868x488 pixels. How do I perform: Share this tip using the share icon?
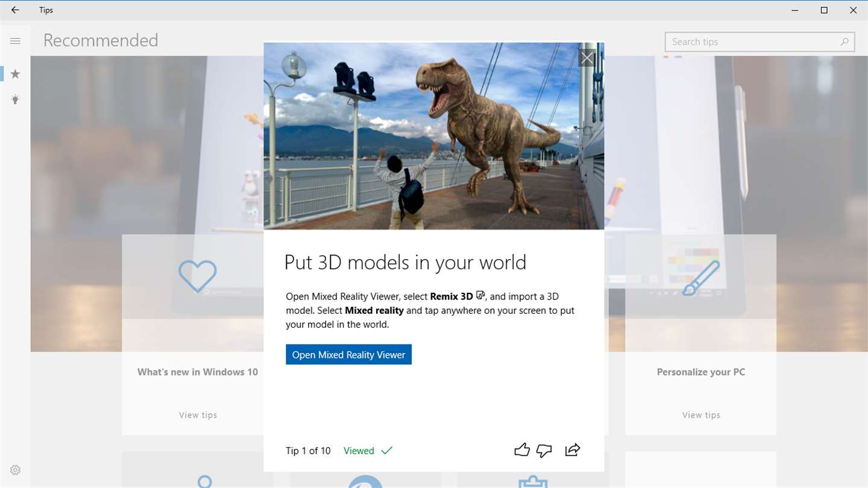click(x=573, y=450)
